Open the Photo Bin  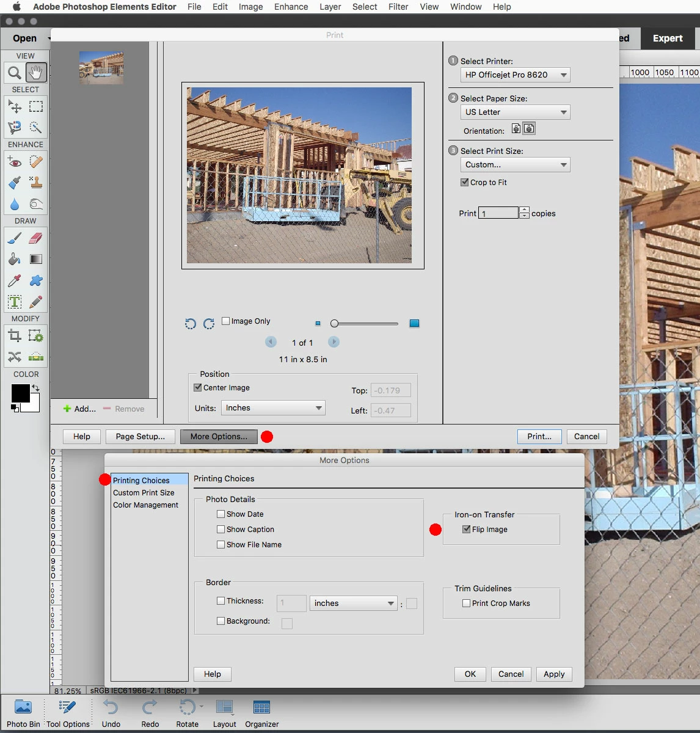23,713
